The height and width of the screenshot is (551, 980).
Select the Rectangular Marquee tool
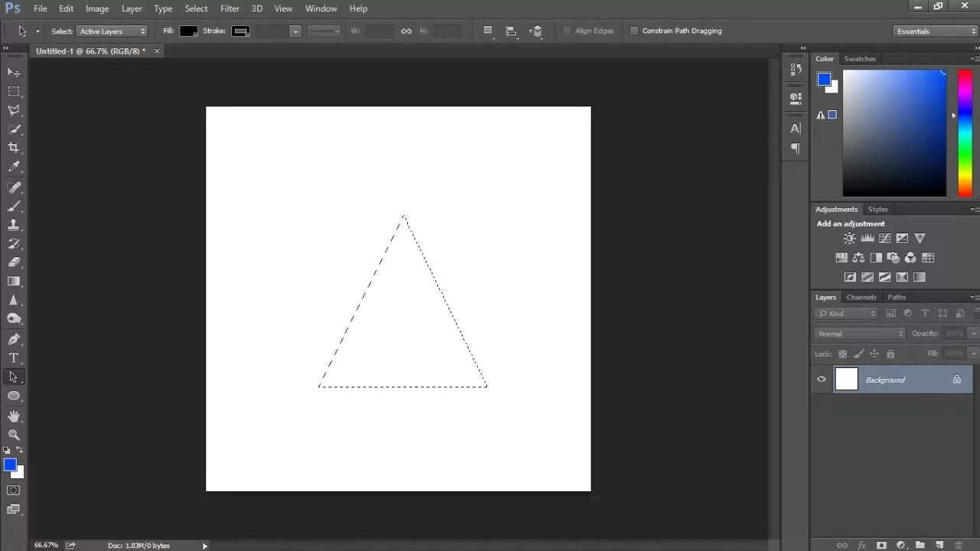click(x=14, y=91)
